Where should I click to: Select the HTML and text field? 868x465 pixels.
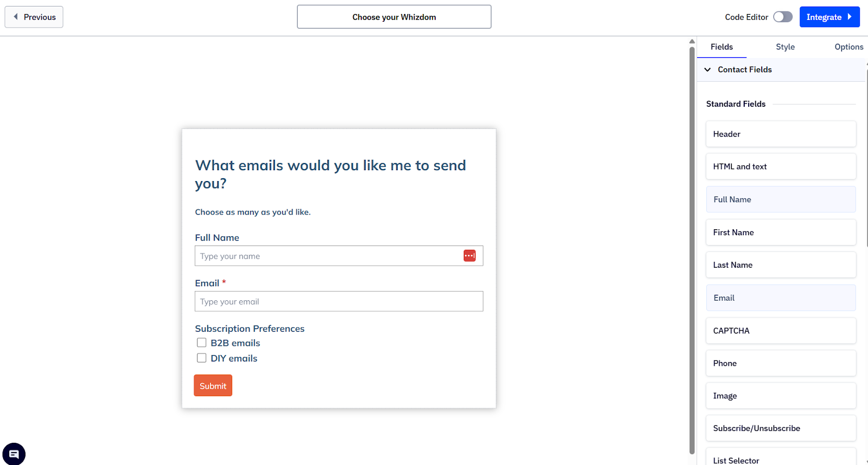pos(780,166)
